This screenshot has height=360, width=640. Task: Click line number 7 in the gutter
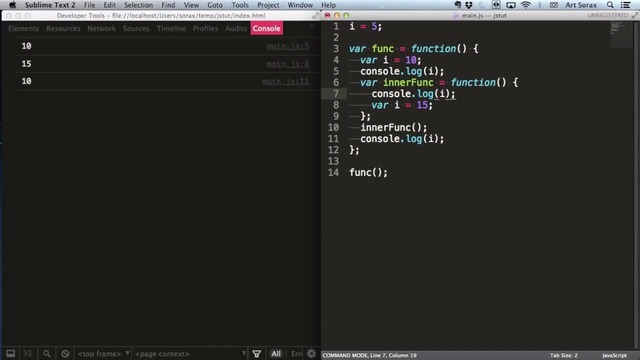336,94
